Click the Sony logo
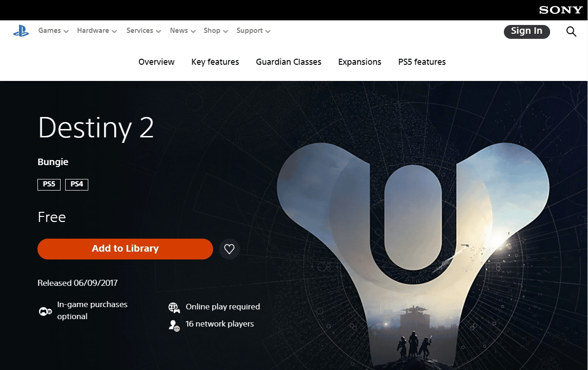588x370 pixels. coord(560,10)
